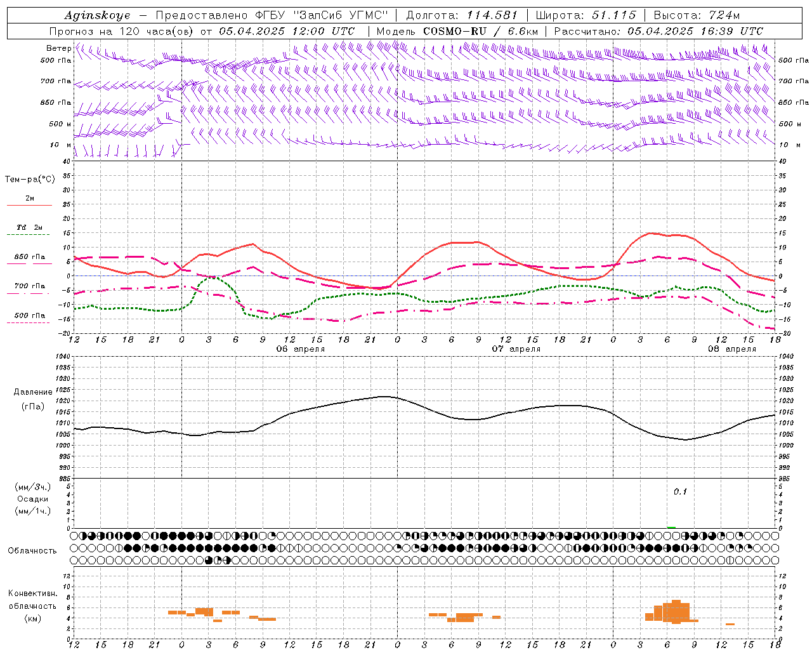Select the Давление pressure panel label

pos(33,392)
